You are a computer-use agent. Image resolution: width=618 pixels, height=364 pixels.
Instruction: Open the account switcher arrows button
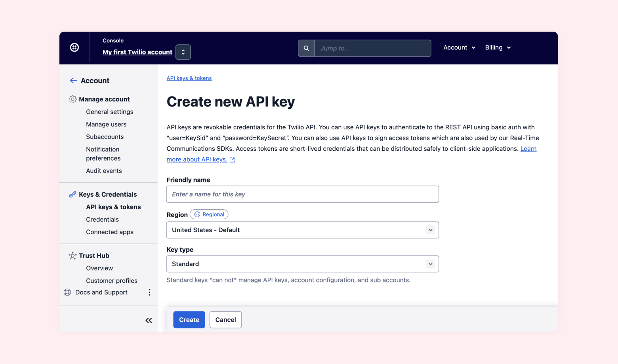pos(183,52)
